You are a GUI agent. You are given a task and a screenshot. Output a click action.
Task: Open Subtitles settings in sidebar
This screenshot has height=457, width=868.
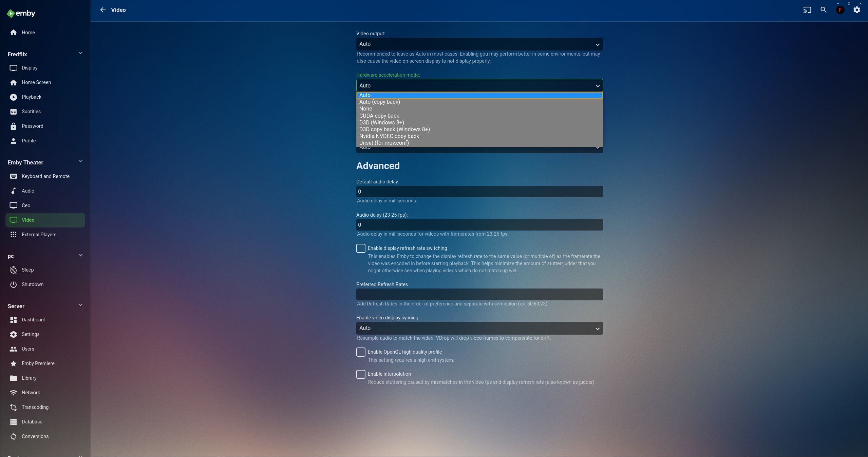point(31,112)
